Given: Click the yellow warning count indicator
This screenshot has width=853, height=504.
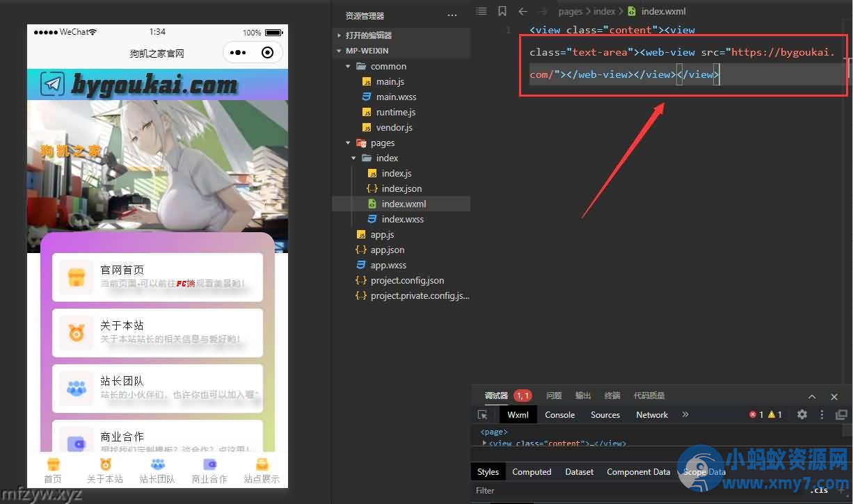Looking at the screenshot, I should (x=775, y=414).
